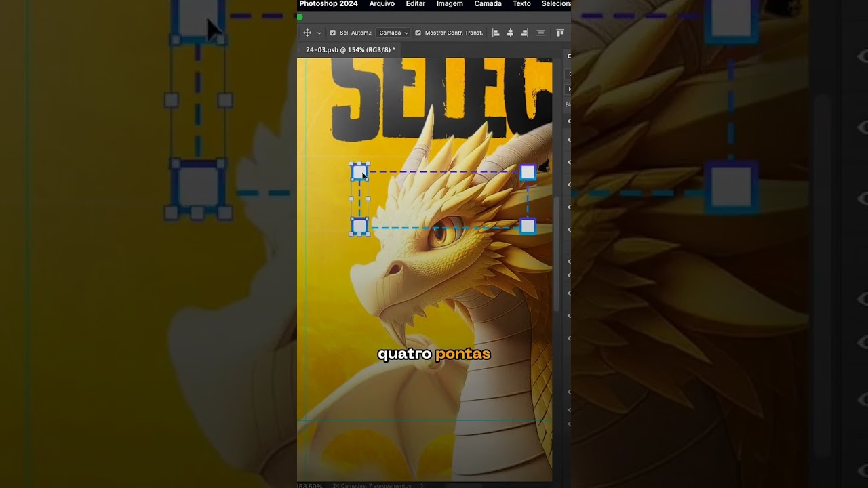Click the '24 Camadas, 7 agrupamentos' status text
The image size is (868, 488).
point(372,485)
